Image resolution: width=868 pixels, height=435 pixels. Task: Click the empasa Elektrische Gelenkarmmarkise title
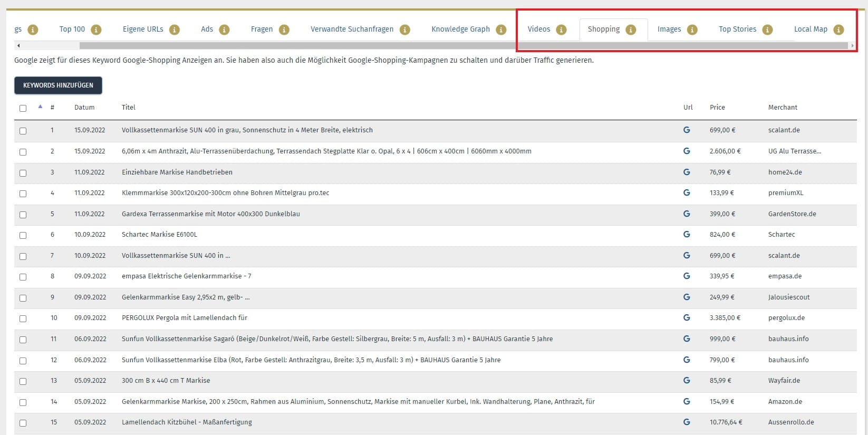click(x=186, y=276)
